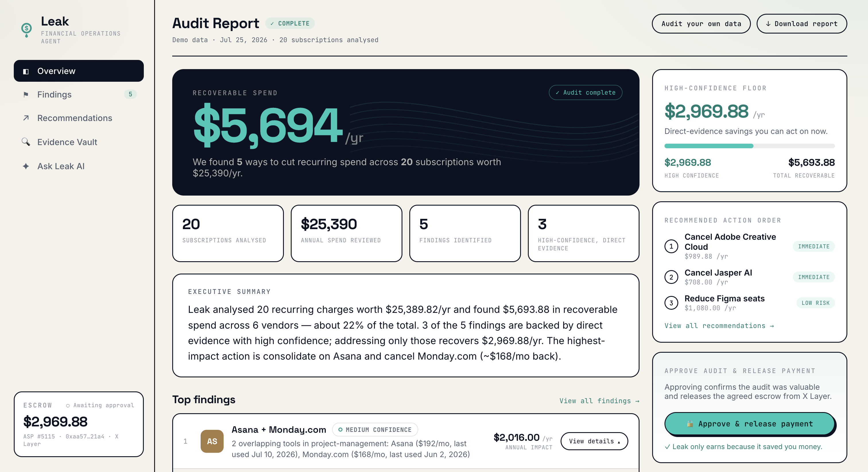Click the Audit Report title
Image resolution: width=868 pixels, height=472 pixels.
tap(216, 23)
